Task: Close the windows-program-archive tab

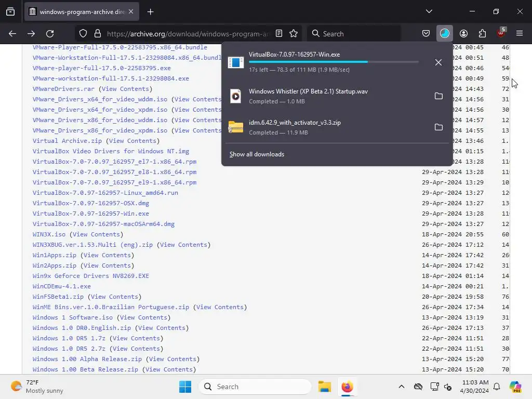Action: [x=131, y=11]
